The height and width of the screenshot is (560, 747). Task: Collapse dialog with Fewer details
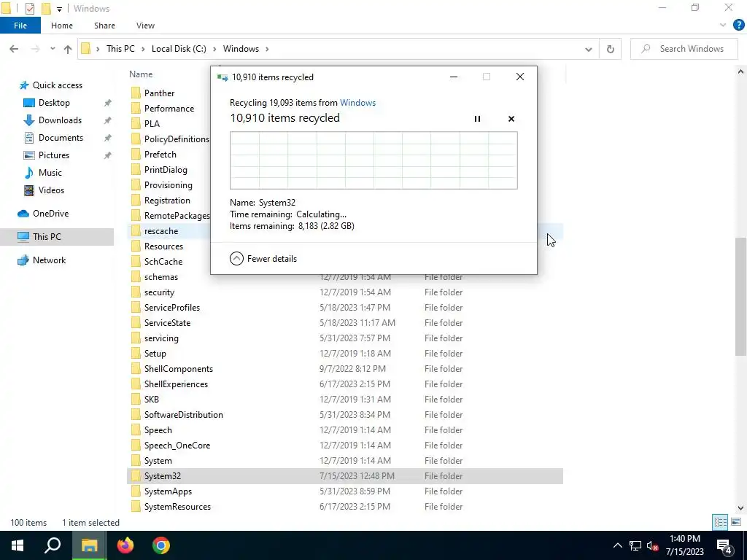[263, 259]
